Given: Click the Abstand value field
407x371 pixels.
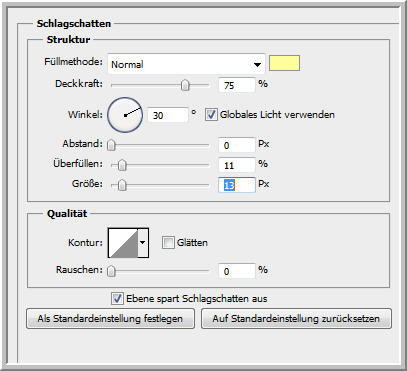Looking at the screenshot, I should click(236, 145).
